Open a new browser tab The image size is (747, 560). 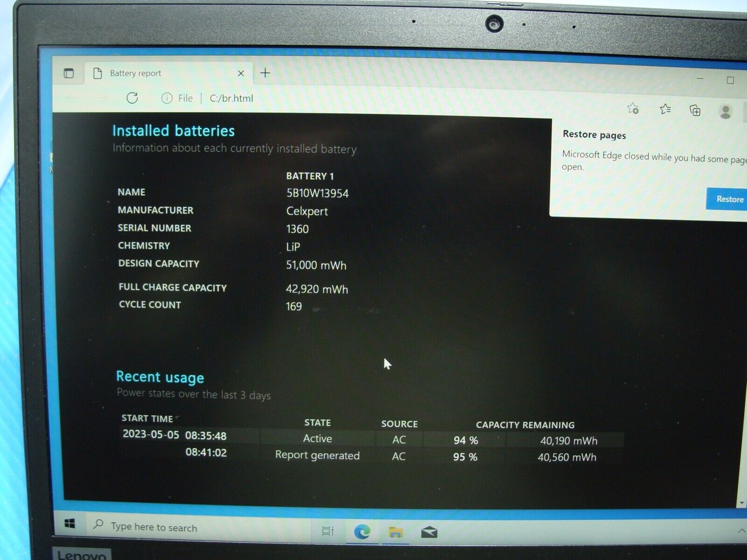[x=265, y=73]
